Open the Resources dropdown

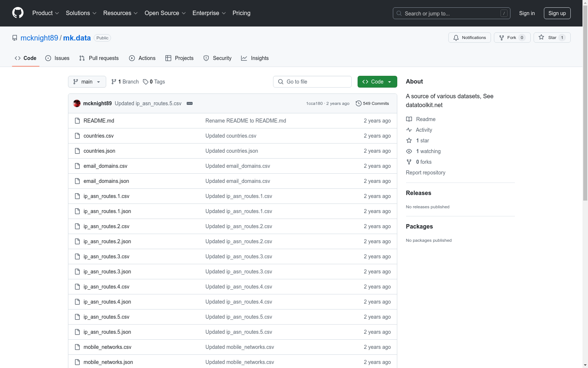point(121,13)
